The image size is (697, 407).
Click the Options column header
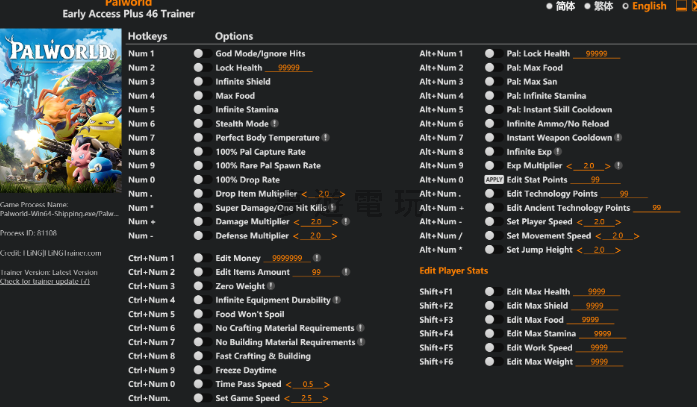tap(234, 36)
